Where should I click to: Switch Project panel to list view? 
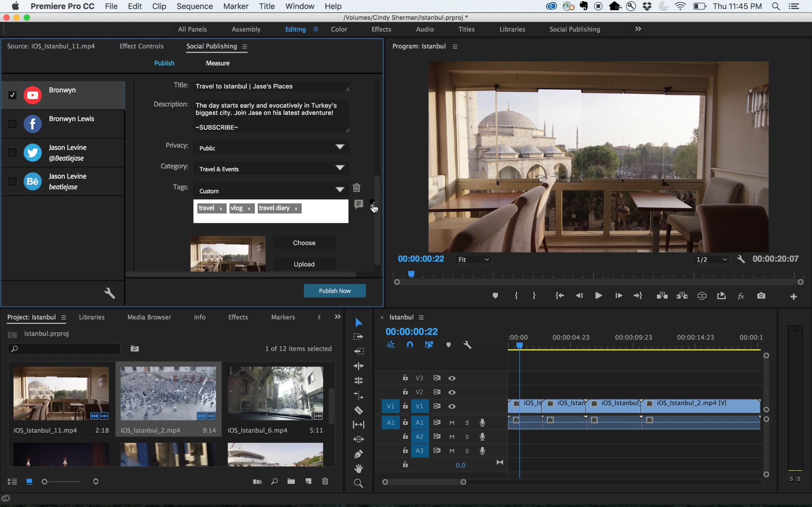12,481
